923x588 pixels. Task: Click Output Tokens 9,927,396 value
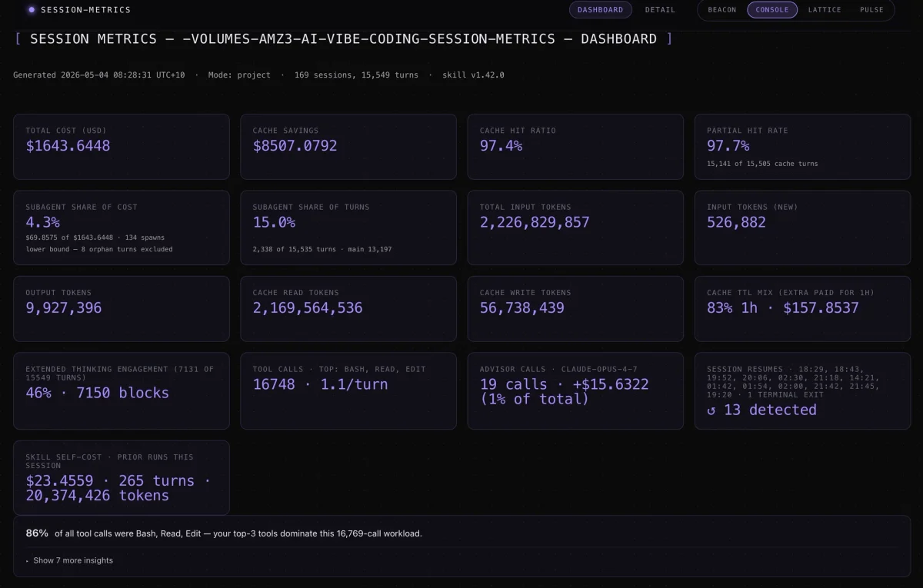pyautogui.click(x=63, y=308)
